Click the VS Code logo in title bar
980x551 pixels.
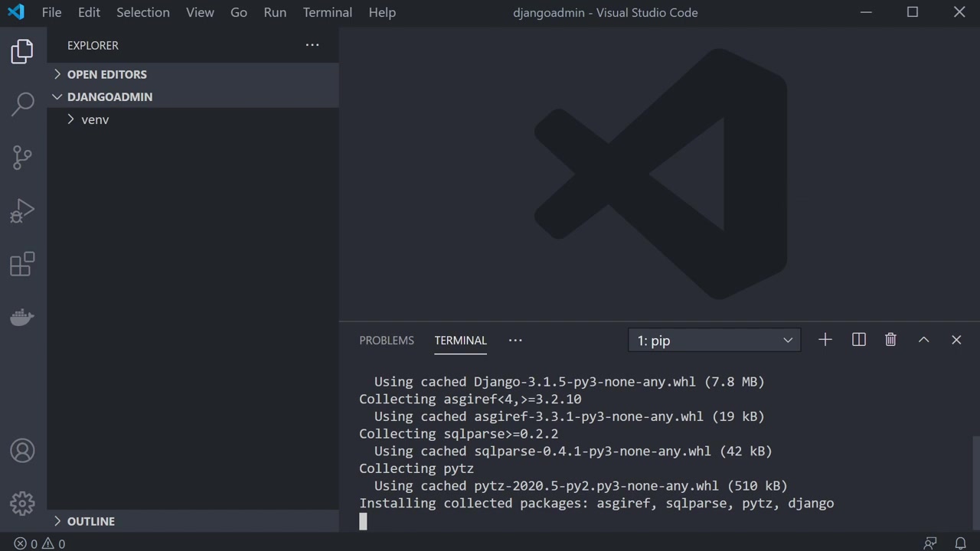[15, 12]
